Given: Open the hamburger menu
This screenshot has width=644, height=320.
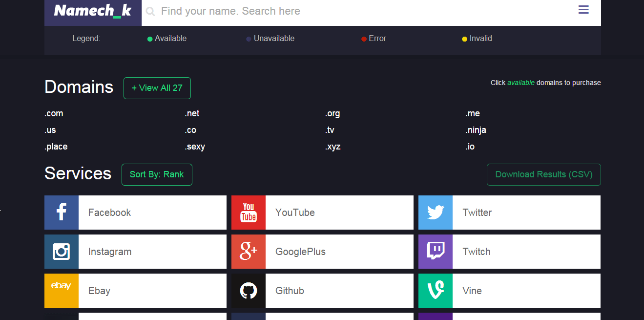Looking at the screenshot, I should point(583,10).
